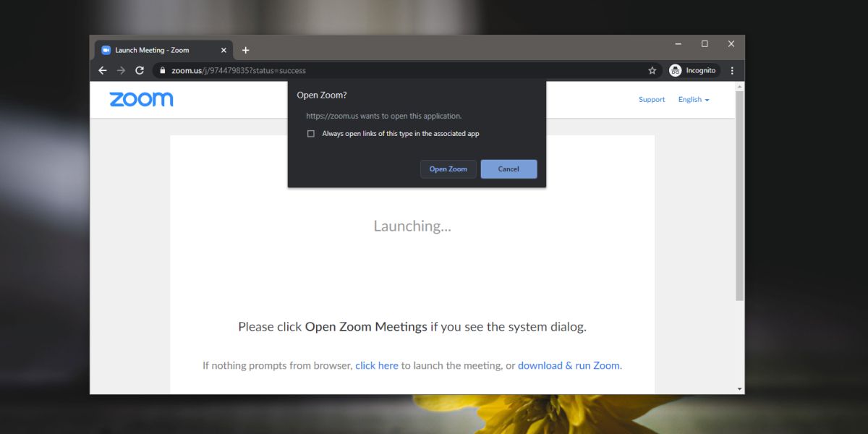
Task: Click the Zoom logo on page
Action: [x=141, y=99]
